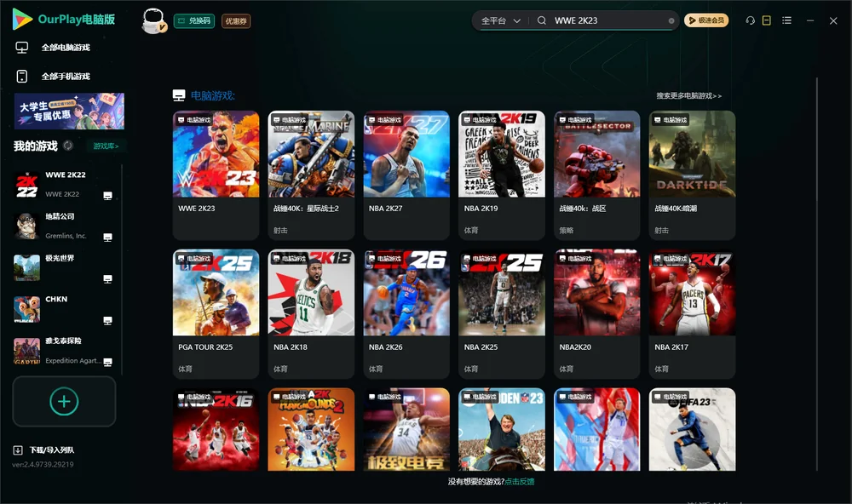Open the WWE 2K23 game card
Screen dimensions: 852x504
216,175
